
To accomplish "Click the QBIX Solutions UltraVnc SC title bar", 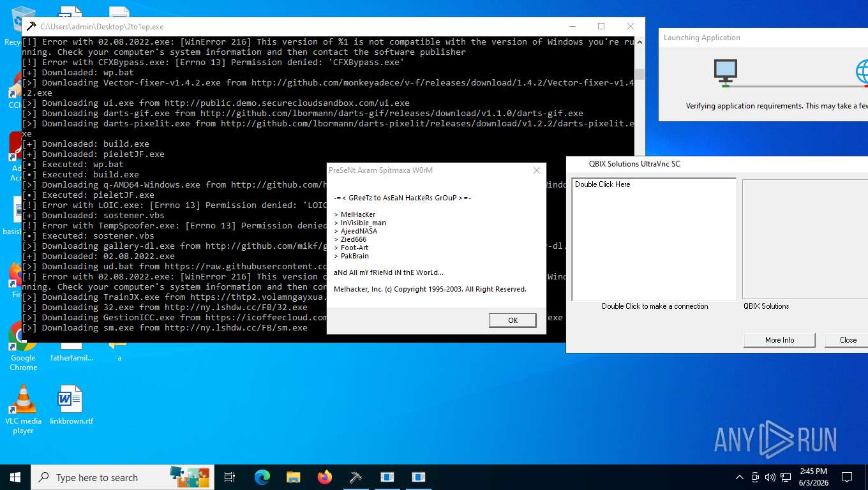I will pyautogui.click(x=717, y=164).
